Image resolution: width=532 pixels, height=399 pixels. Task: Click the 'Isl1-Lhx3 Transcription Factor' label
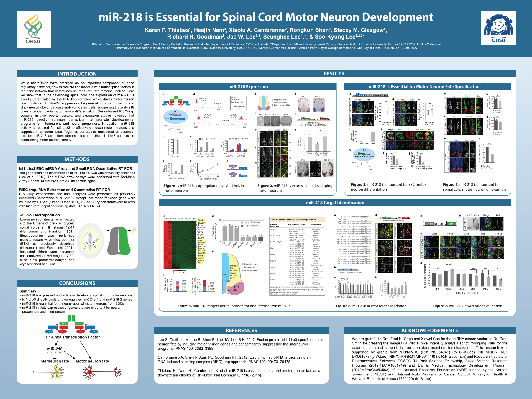click(x=72, y=337)
